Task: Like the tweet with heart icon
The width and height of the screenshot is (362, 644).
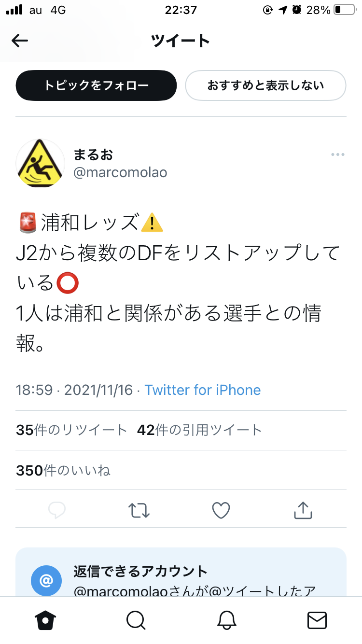Action: 221,510
